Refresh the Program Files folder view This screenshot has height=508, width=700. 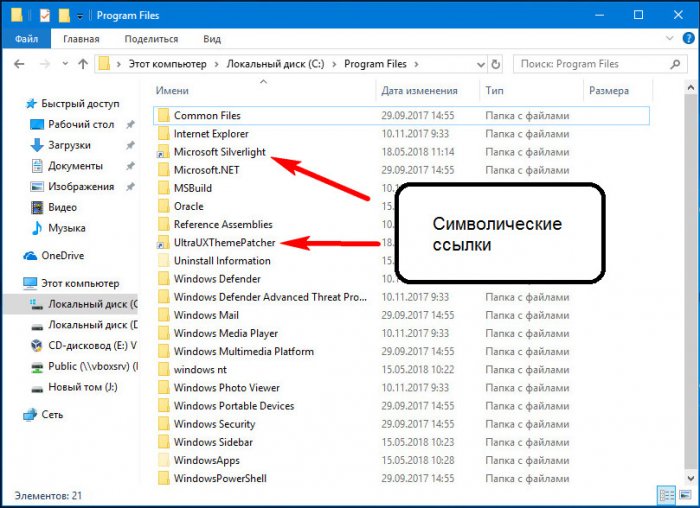(496, 64)
